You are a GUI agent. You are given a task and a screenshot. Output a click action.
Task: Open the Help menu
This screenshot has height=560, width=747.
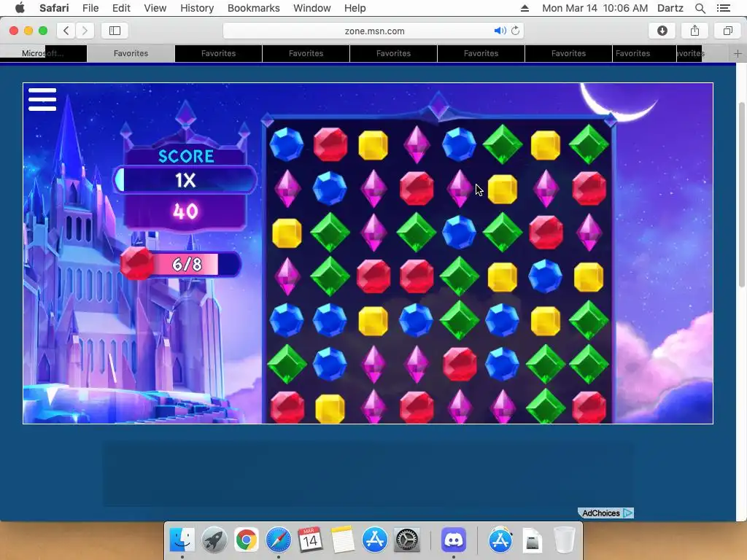coord(355,8)
